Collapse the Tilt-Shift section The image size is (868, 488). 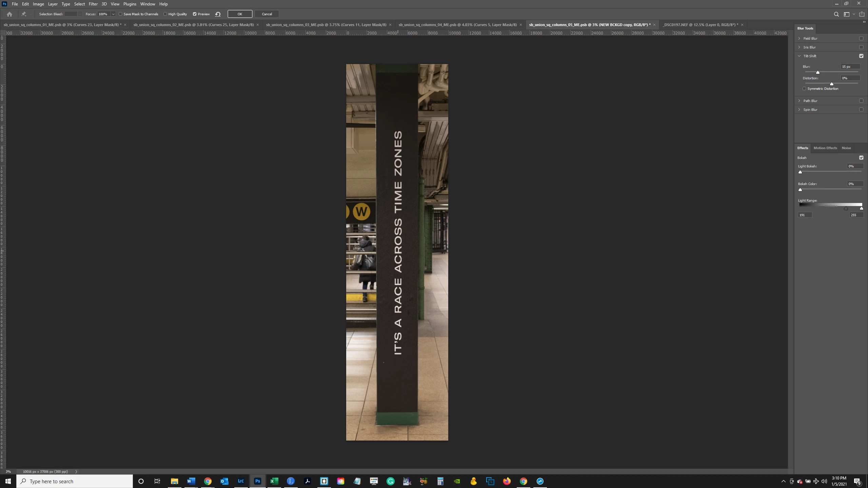coord(799,56)
